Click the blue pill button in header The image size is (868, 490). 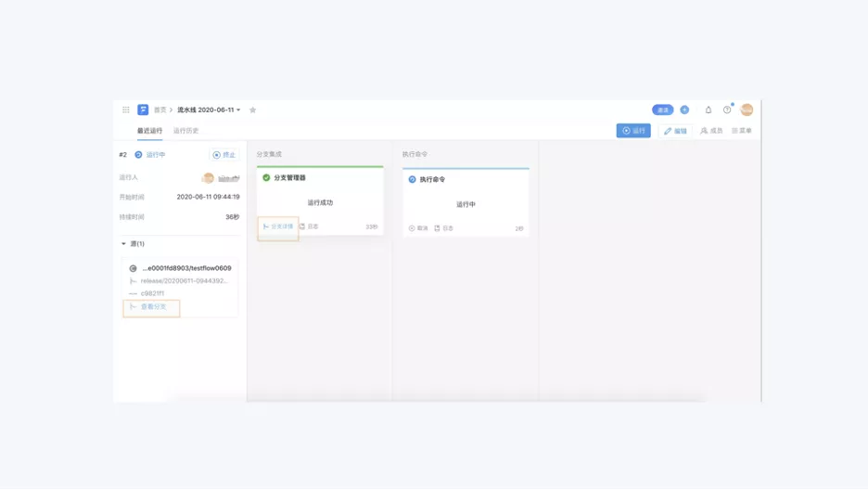coord(663,110)
